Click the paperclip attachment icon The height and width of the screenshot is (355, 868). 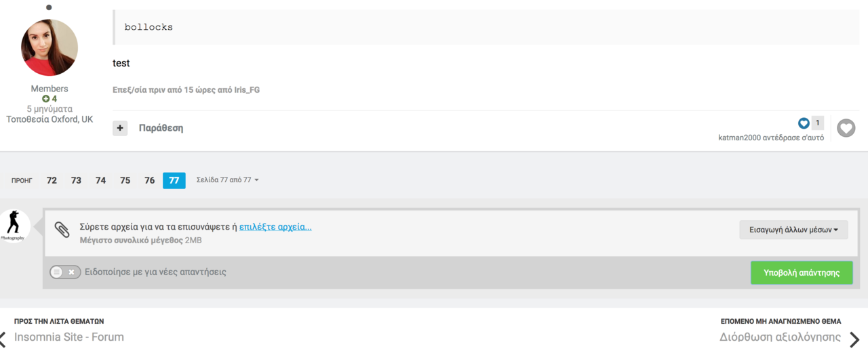tap(62, 230)
